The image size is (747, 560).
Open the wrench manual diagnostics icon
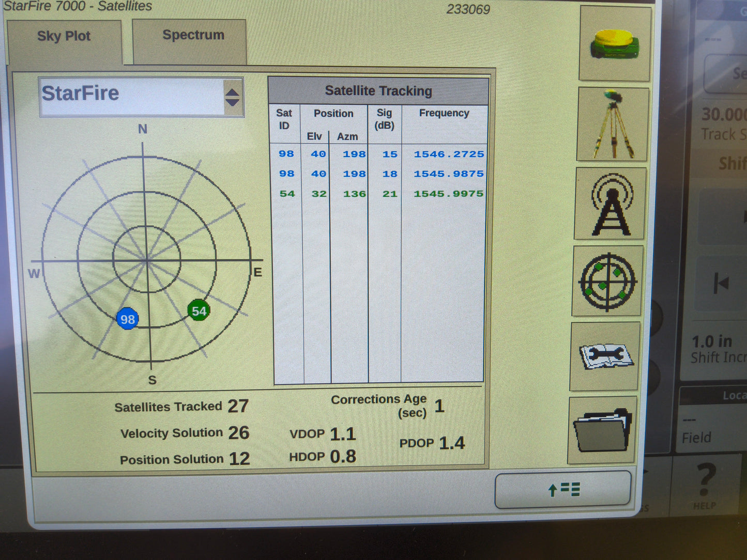pos(605,356)
